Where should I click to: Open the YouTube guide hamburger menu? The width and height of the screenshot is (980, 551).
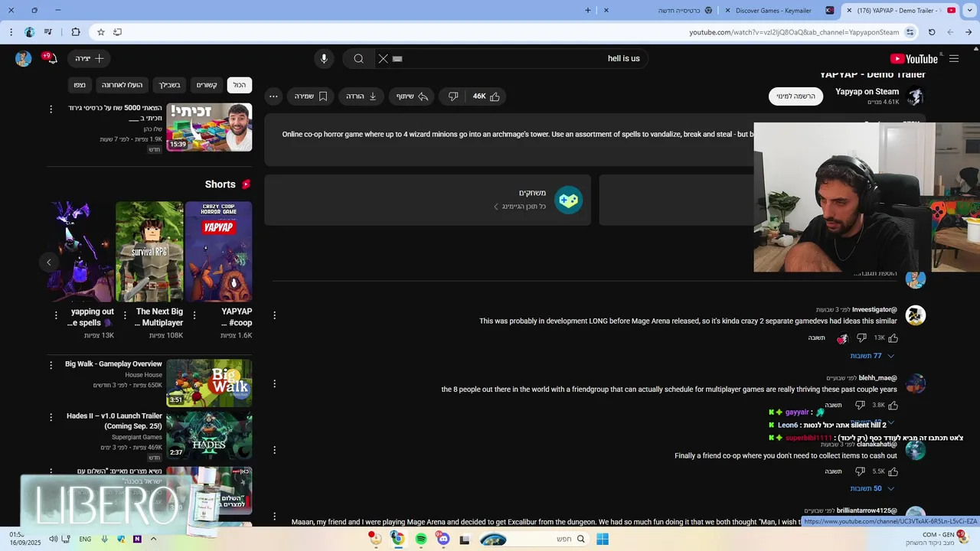[x=954, y=59]
